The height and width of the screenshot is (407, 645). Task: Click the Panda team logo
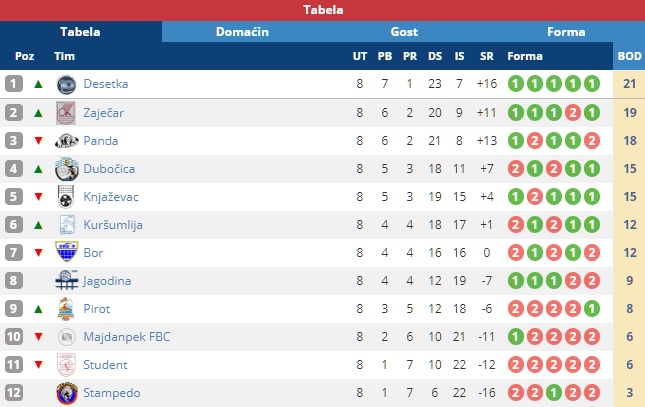click(66, 141)
